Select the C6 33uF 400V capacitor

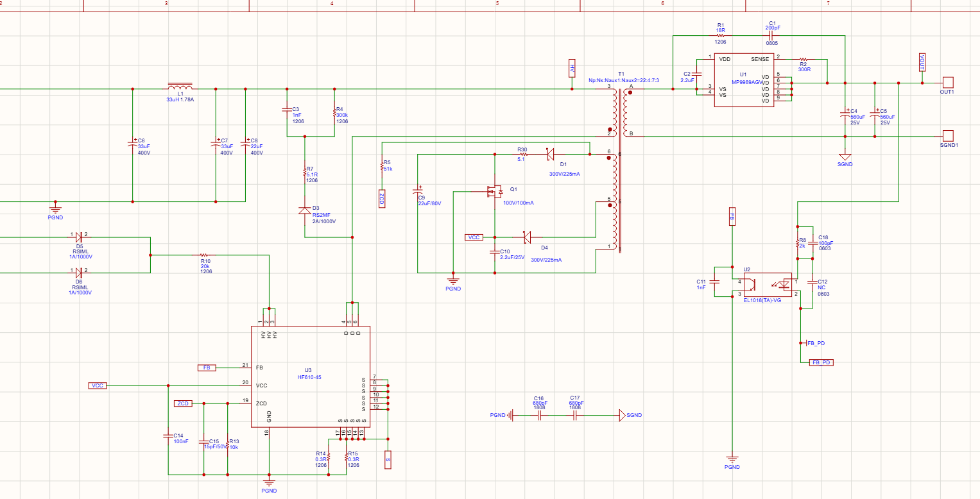(133, 145)
